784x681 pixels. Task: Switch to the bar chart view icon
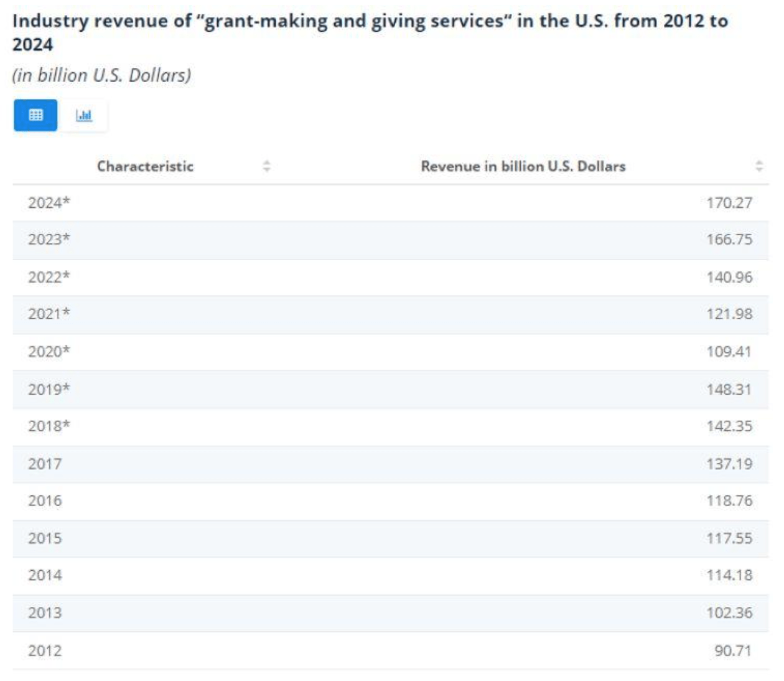[x=83, y=115]
